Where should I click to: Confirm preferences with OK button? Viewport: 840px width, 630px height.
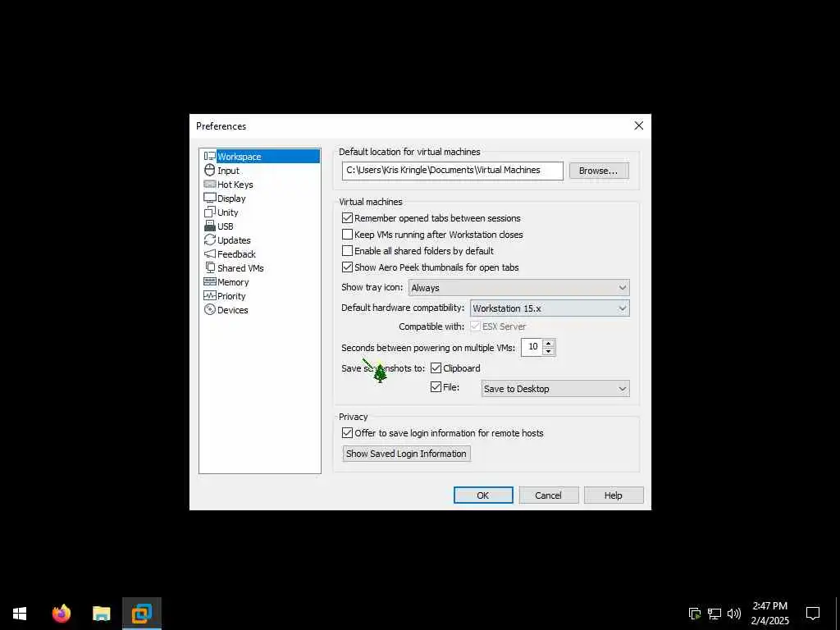coord(482,495)
